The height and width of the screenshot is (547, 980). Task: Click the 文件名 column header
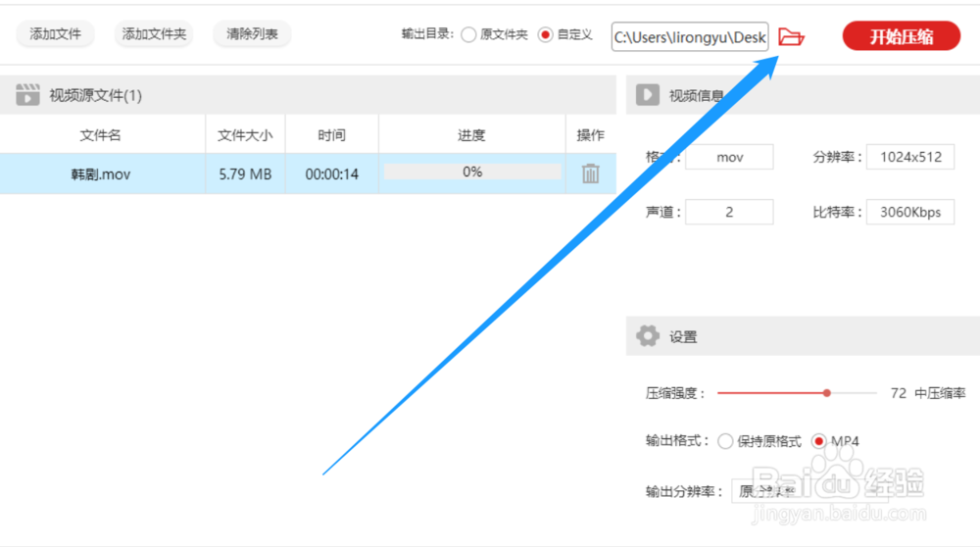click(x=101, y=135)
